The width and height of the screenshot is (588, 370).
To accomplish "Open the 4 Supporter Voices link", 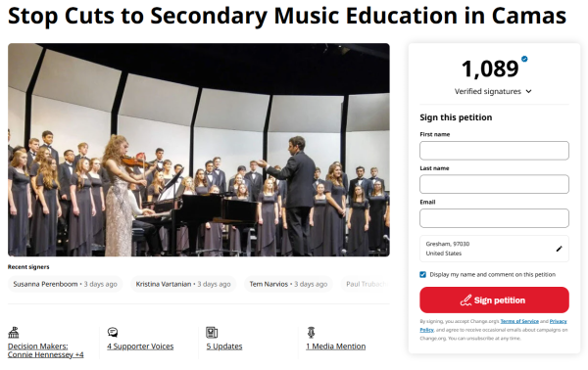I will point(140,347).
